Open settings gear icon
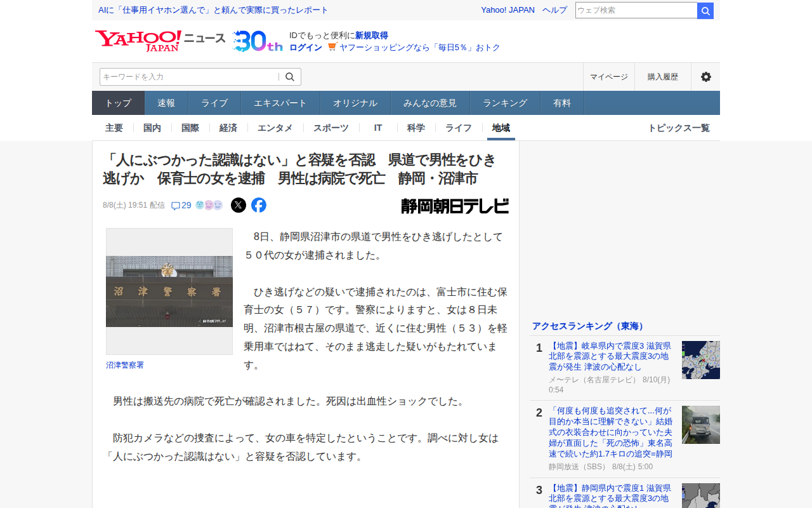 705,77
